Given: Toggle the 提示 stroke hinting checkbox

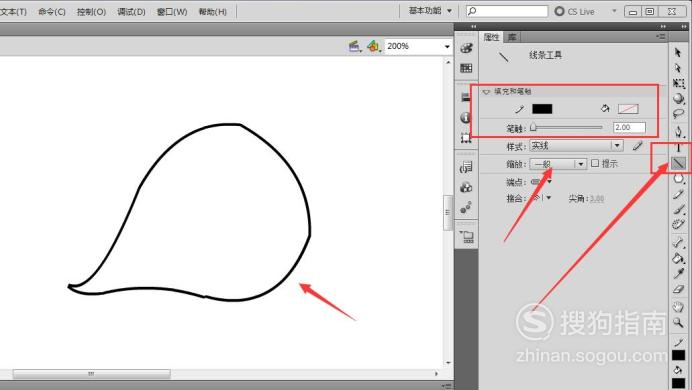Looking at the screenshot, I should coord(595,163).
